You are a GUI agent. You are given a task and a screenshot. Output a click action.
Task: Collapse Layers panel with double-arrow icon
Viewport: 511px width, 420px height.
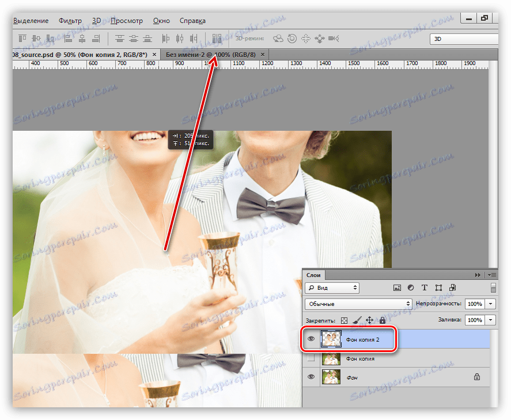click(478, 275)
